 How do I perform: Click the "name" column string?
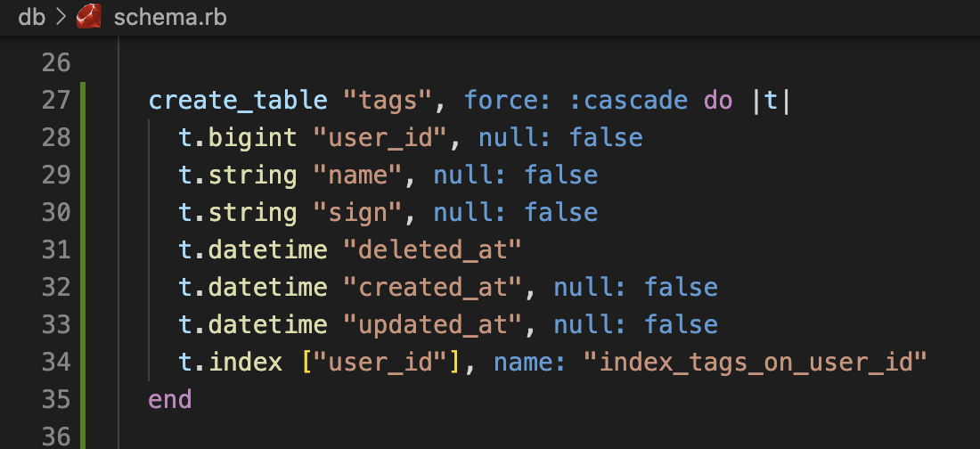[357, 176]
